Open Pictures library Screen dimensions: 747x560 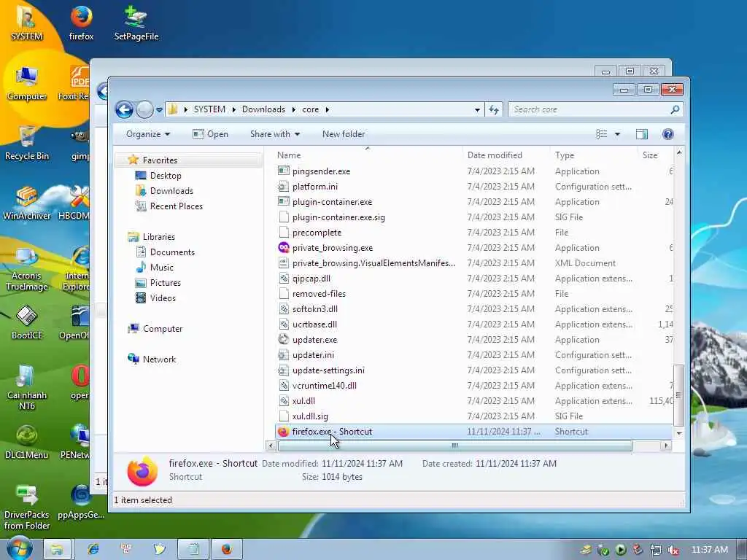pyautogui.click(x=166, y=283)
